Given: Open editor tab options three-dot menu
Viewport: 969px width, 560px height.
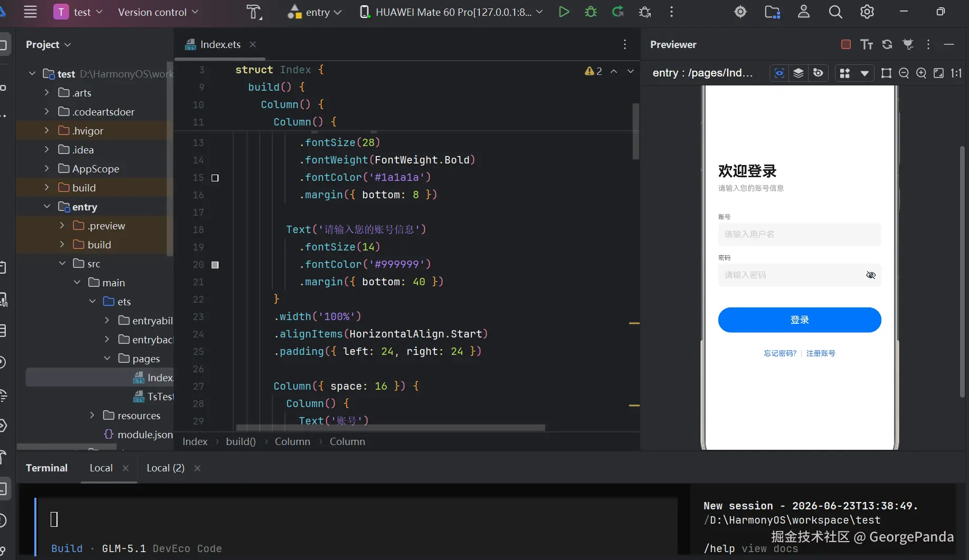Looking at the screenshot, I should point(625,44).
